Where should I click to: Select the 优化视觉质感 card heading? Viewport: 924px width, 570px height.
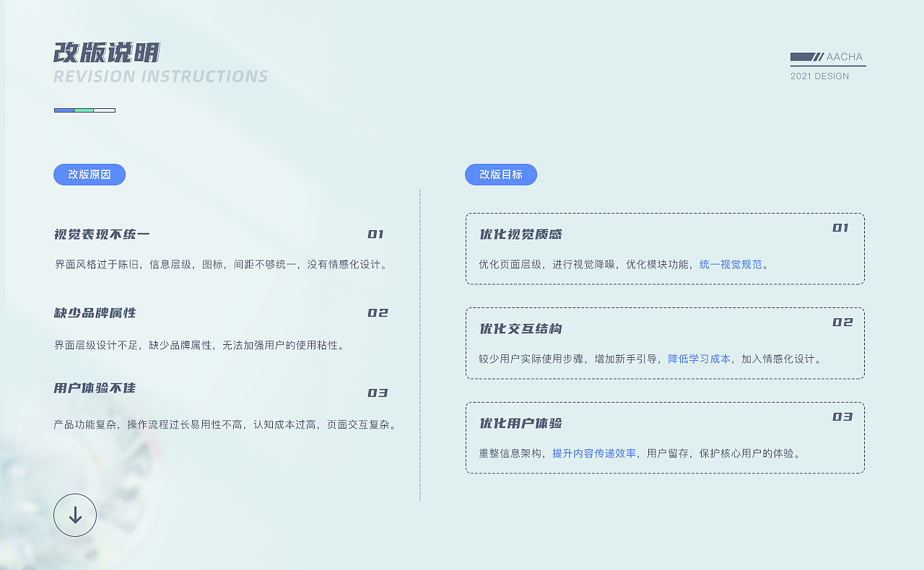pos(520,234)
